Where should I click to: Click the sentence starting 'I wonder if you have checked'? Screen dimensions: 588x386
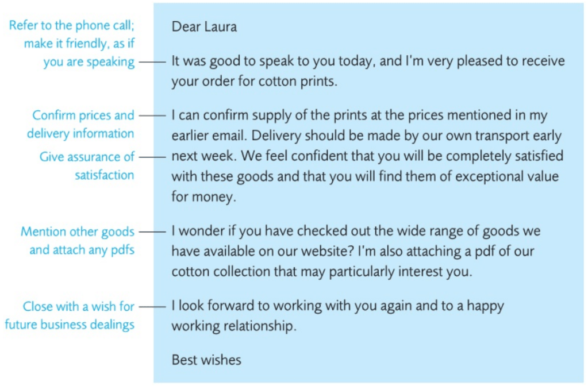tap(287, 231)
